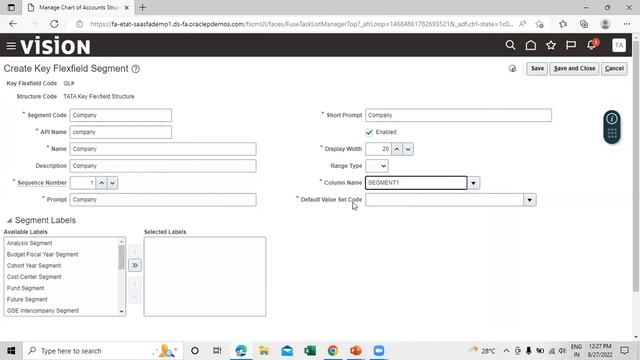
Task: Click the Sequence Number label link
Action: point(42,183)
